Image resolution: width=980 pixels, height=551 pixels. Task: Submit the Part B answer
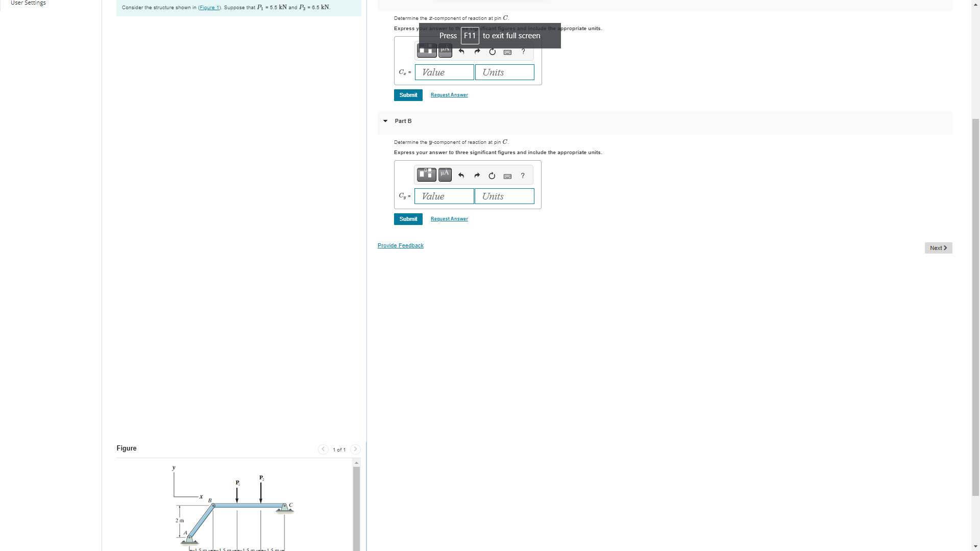tap(408, 219)
